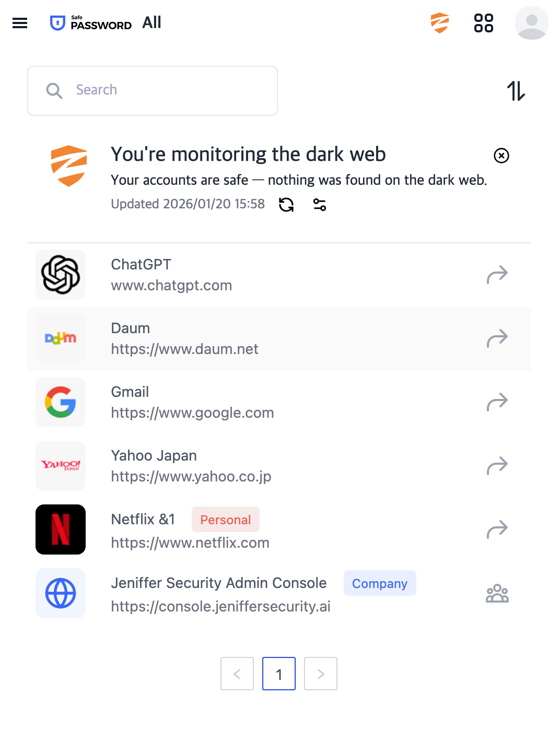The width and height of the screenshot is (560, 730).
Task: Launch Netflix via the arrow icon
Action: coord(497,529)
